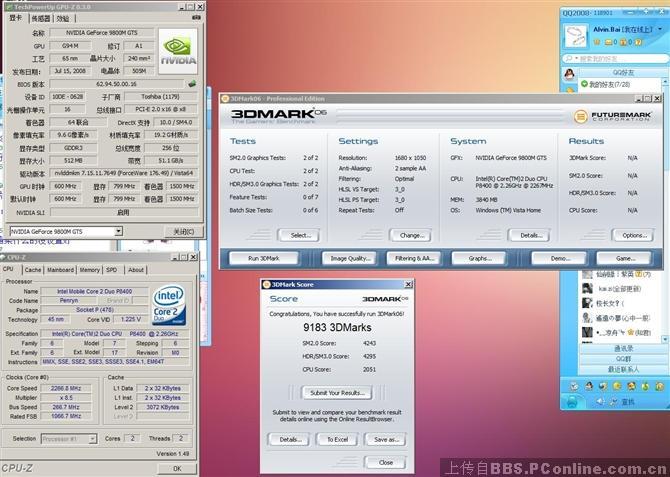Click the Filtering & AA... button
The width and height of the screenshot is (670, 477).
(414, 259)
